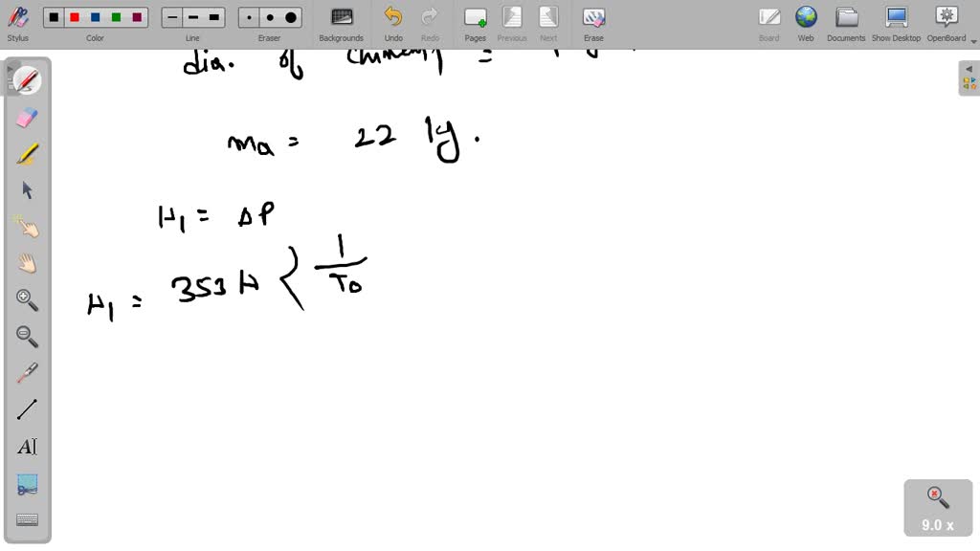Image resolution: width=980 pixels, height=551 pixels.
Task: Open the virtual keyboard
Action: (27, 519)
